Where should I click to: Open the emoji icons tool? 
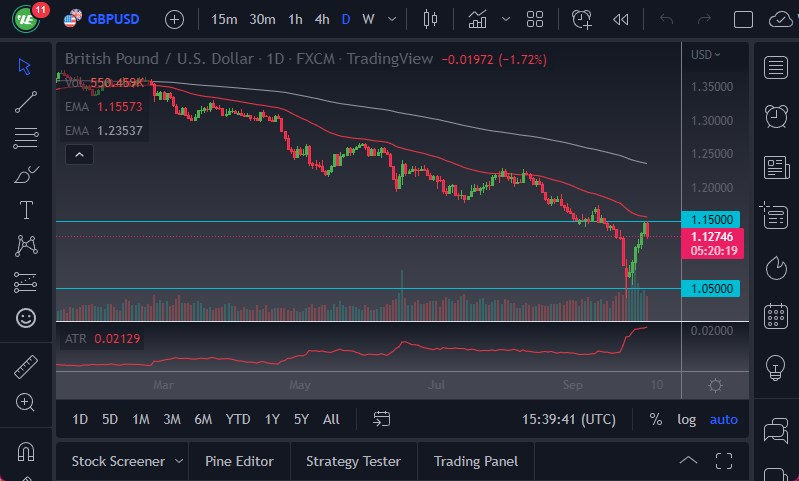pyautogui.click(x=26, y=318)
